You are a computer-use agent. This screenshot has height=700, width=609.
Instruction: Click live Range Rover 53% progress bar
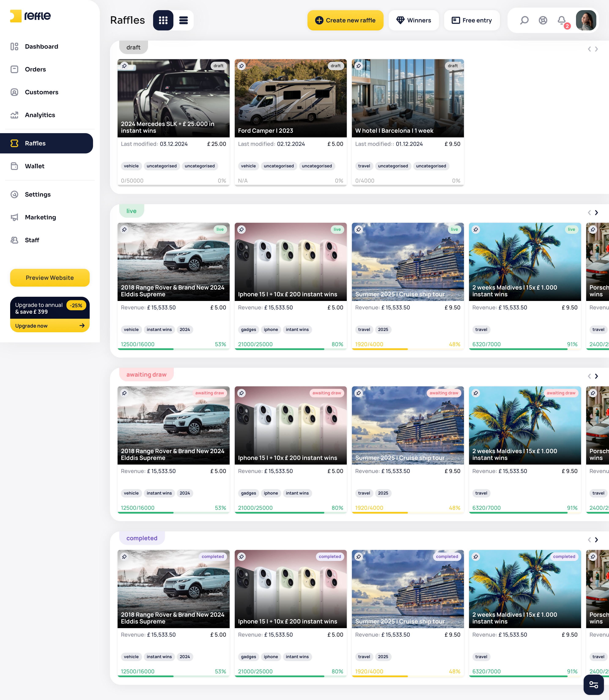coord(173,349)
